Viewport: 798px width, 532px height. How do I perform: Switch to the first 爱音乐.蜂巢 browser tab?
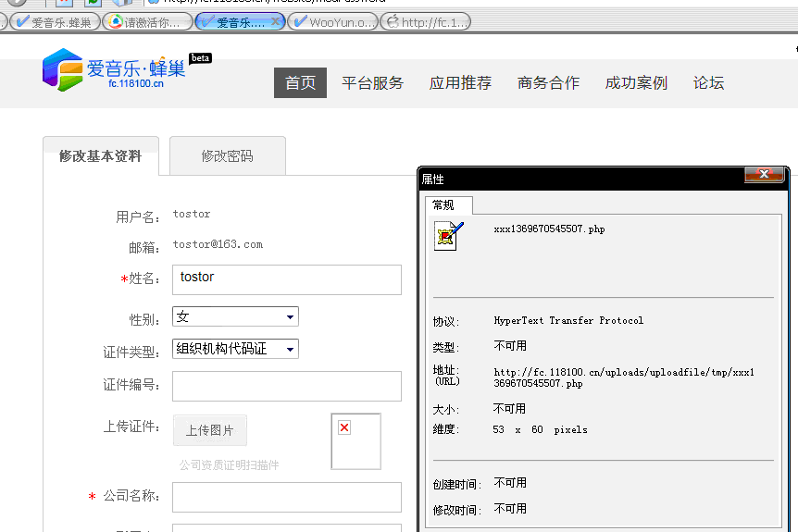55,22
